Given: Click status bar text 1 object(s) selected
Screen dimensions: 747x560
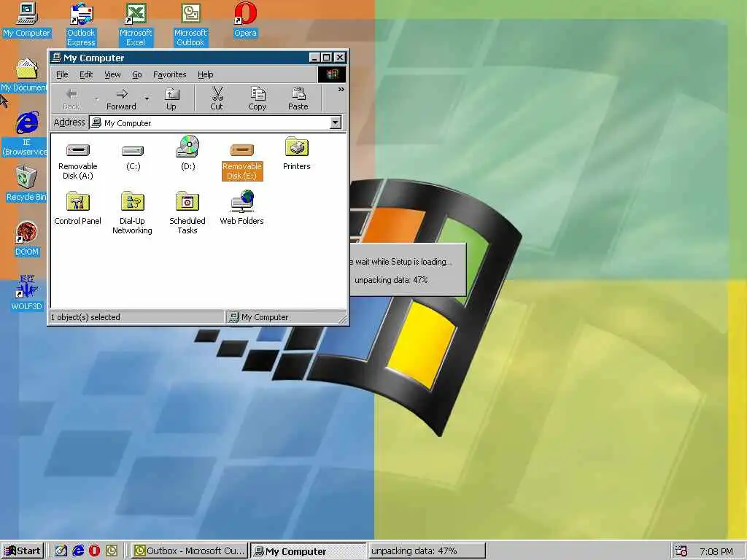Looking at the screenshot, I should (x=86, y=317).
